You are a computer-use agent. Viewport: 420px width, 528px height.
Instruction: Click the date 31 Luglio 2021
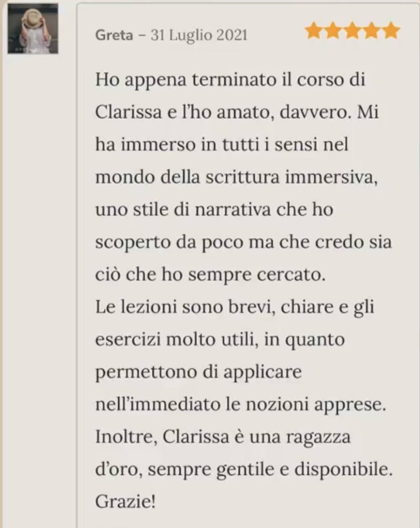(x=199, y=35)
